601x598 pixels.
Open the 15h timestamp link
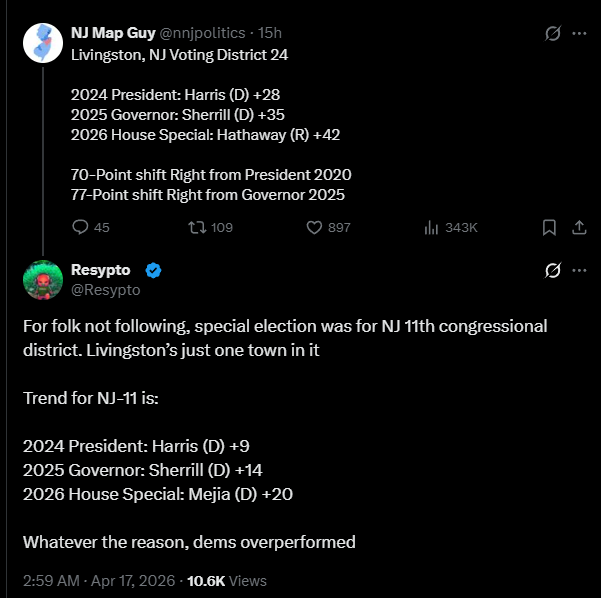tap(268, 34)
